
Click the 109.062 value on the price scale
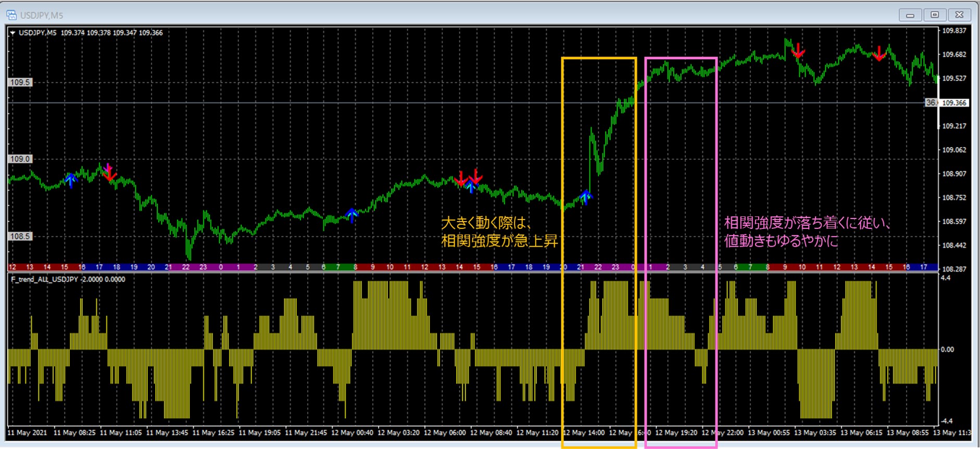(x=954, y=150)
